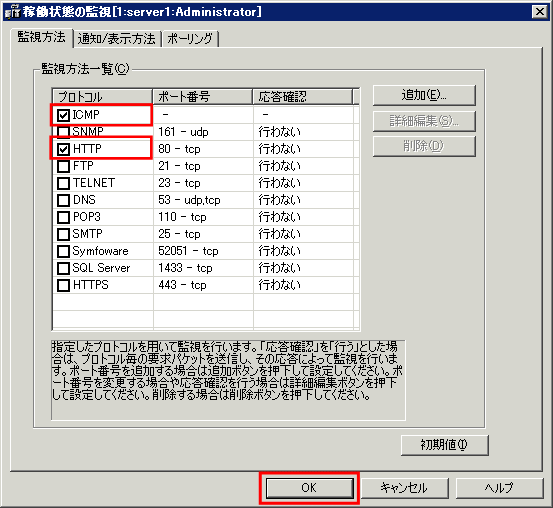Click 行わない in the HTTPS row

(280, 285)
